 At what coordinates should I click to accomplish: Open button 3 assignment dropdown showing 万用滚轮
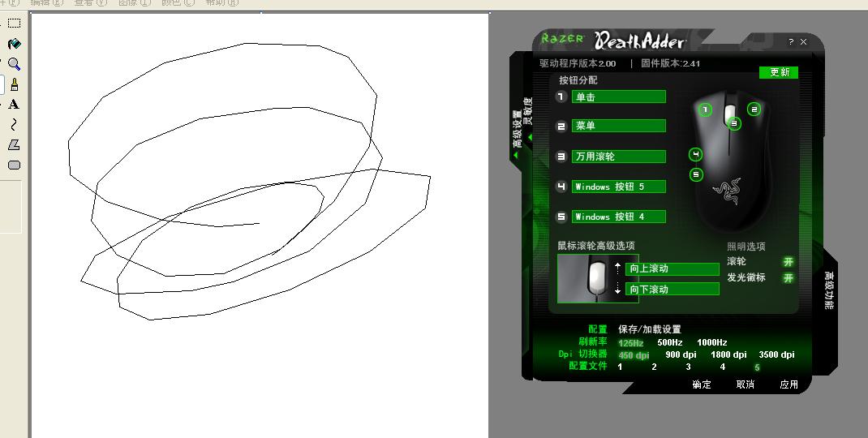tap(618, 157)
